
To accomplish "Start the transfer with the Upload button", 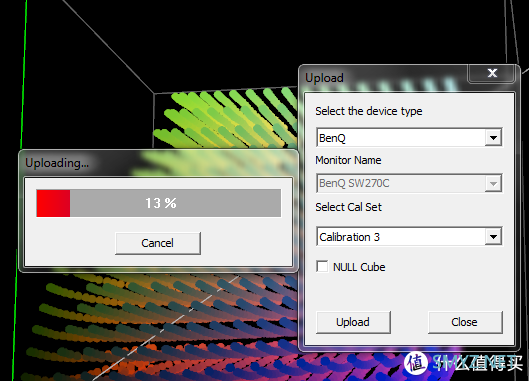I will [353, 322].
